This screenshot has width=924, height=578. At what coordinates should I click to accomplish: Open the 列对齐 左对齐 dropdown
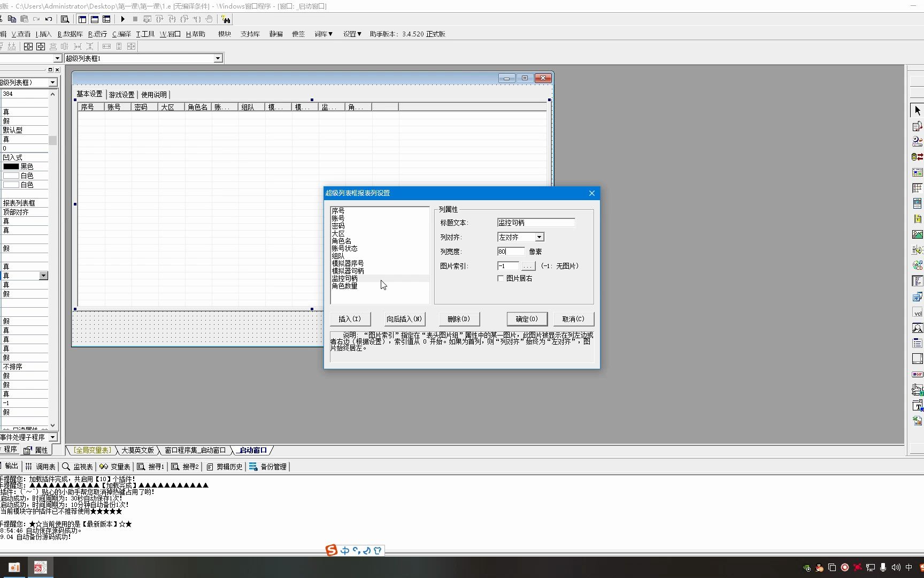point(539,237)
